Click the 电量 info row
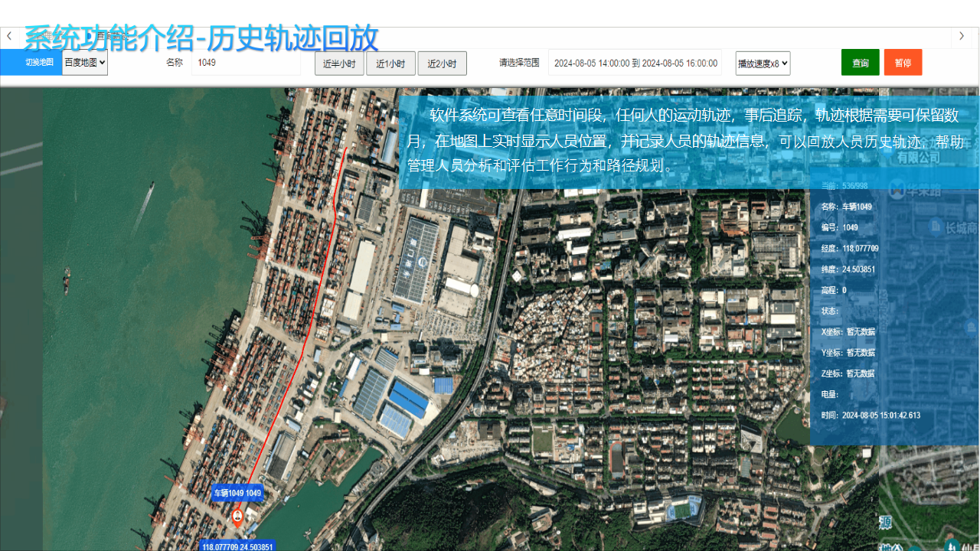The width and height of the screenshot is (980, 551). 830,395
